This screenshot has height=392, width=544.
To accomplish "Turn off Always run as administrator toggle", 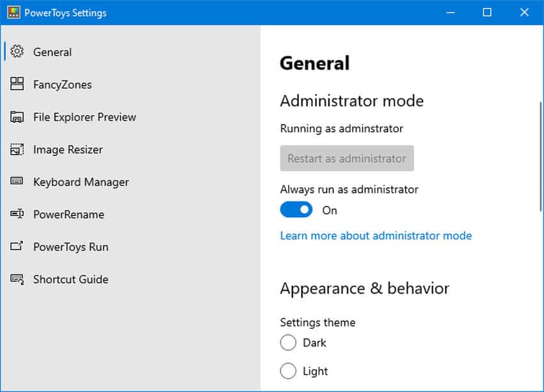I will point(296,210).
